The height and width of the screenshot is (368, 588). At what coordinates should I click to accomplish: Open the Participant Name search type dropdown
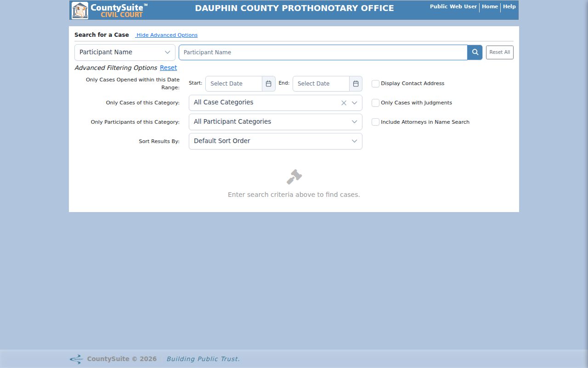[125, 52]
